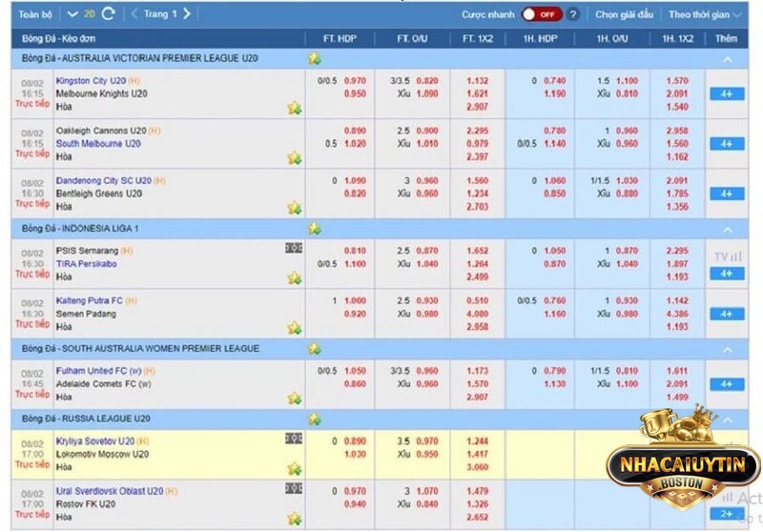Screen dimensions: 763x532
Task: Favorite the Fulham United FC (w) match
Action: [x=294, y=398]
